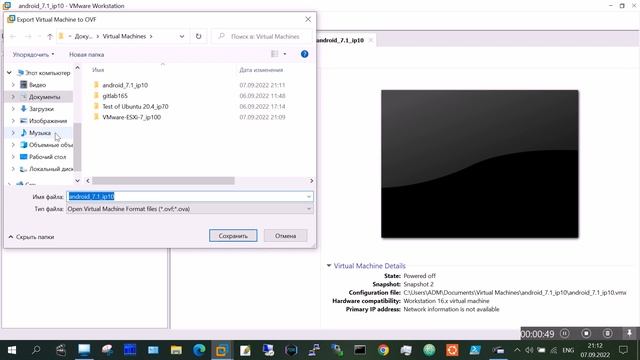This screenshot has width=640, height=360.
Task: Open the address path history dropdown
Action: 182,36
